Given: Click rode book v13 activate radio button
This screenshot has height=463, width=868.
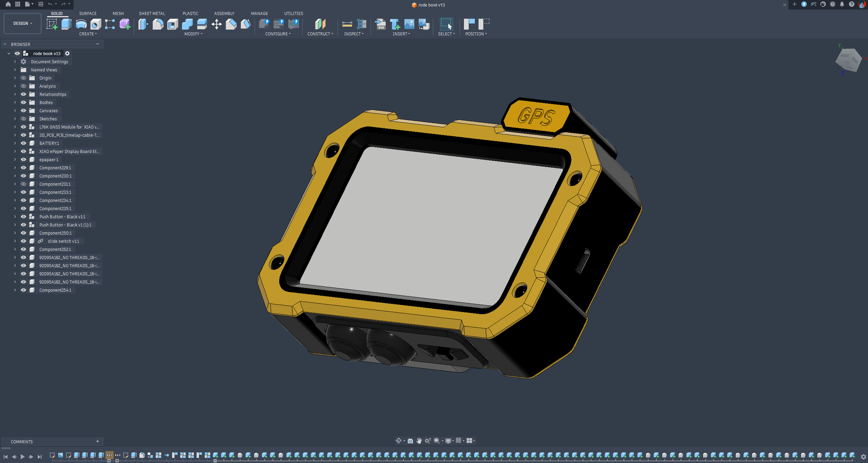Looking at the screenshot, I should (x=67, y=53).
